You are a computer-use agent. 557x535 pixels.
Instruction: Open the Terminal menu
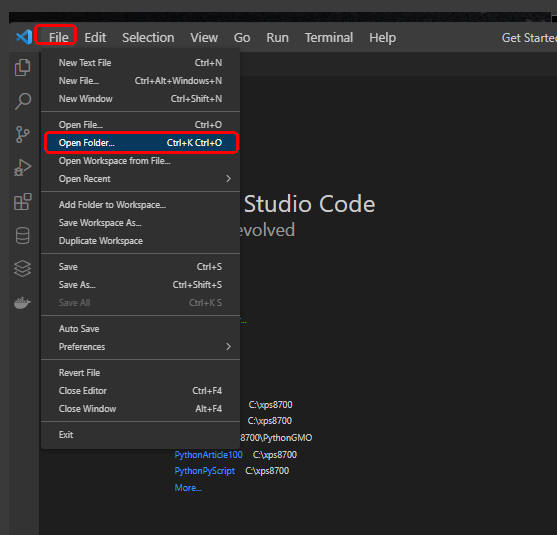pos(329,37)
